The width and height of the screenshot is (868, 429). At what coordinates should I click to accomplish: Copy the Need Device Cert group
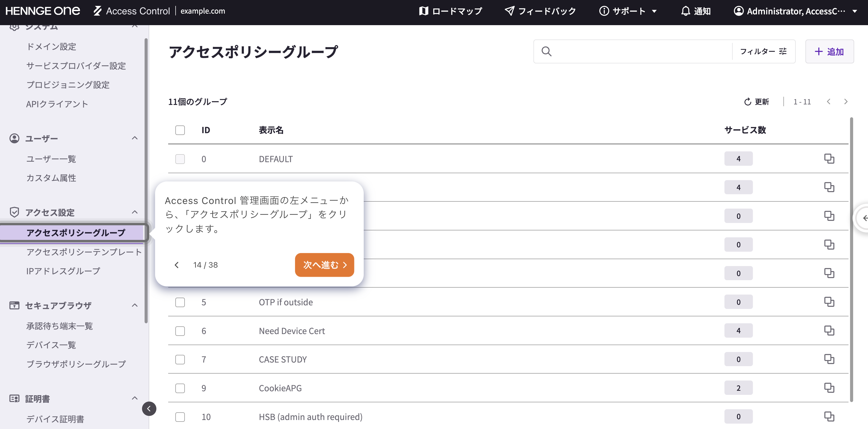tap(830, 330)
